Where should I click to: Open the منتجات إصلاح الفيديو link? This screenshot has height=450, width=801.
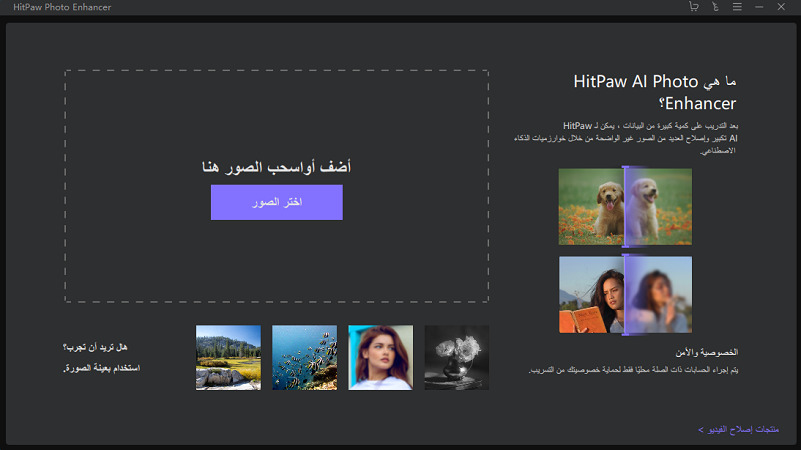(739, 429)
